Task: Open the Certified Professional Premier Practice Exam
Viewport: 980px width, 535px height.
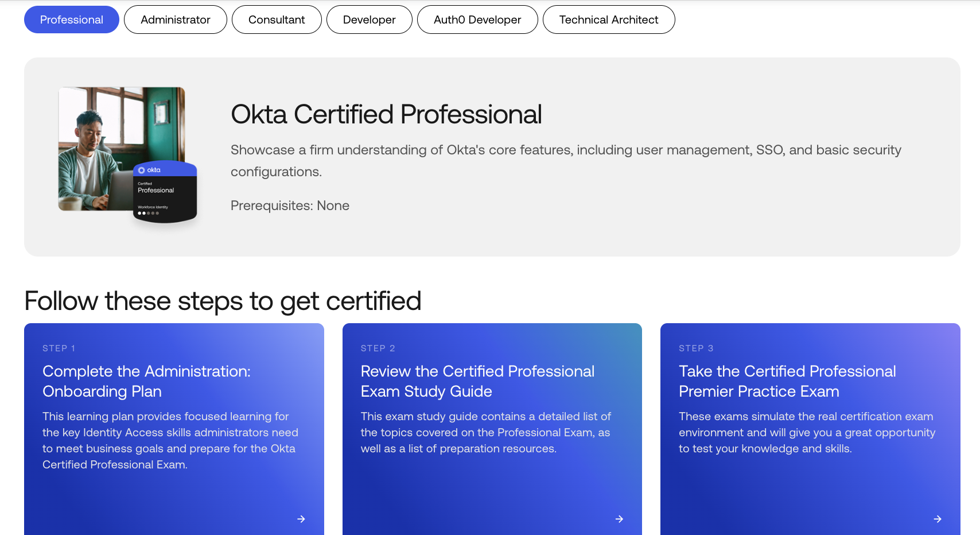Action: 787,381
